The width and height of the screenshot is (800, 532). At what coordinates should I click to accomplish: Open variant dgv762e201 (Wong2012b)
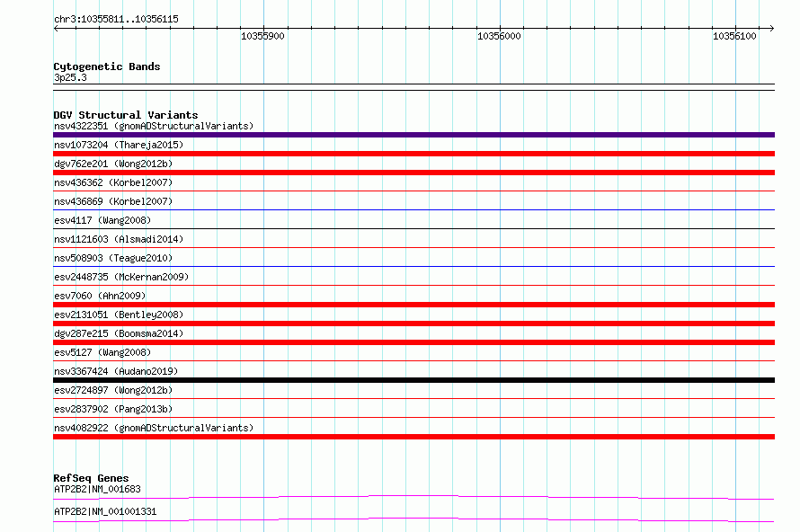pos(113,164)
